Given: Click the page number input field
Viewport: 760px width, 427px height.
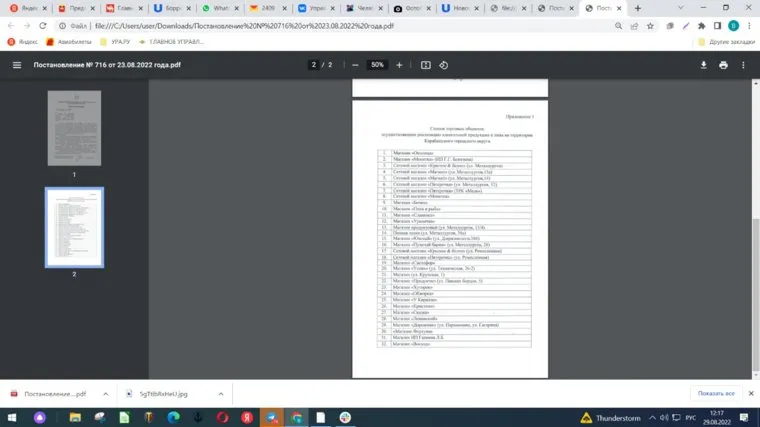Looking at the screenshot, I should (x=314, y=65).
